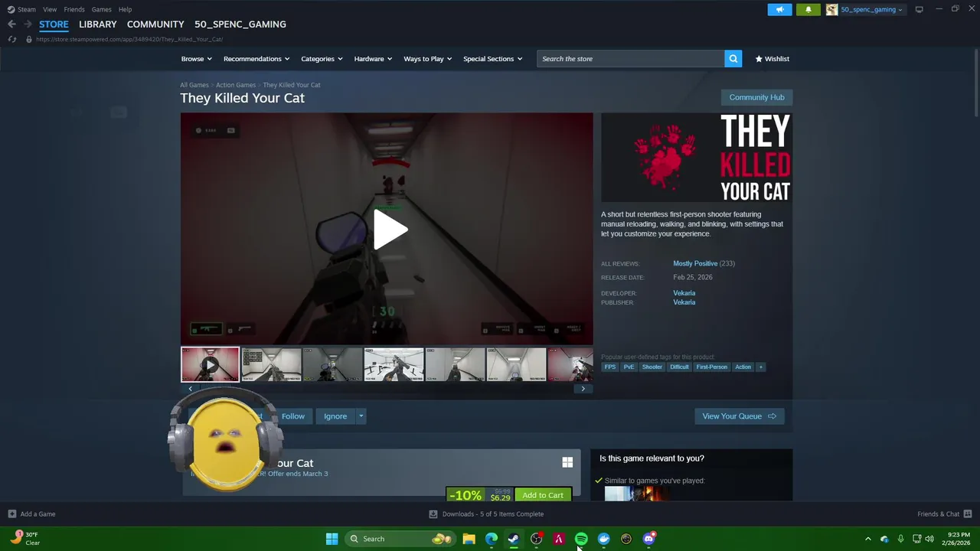
Task: Click the magnifier search button in the store
Action: point(733,59)
